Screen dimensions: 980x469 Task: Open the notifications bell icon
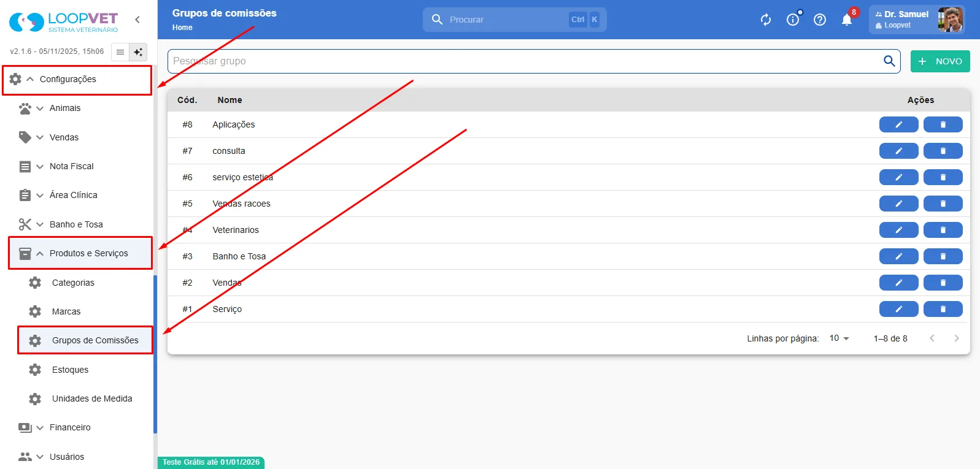pos(847,20)
